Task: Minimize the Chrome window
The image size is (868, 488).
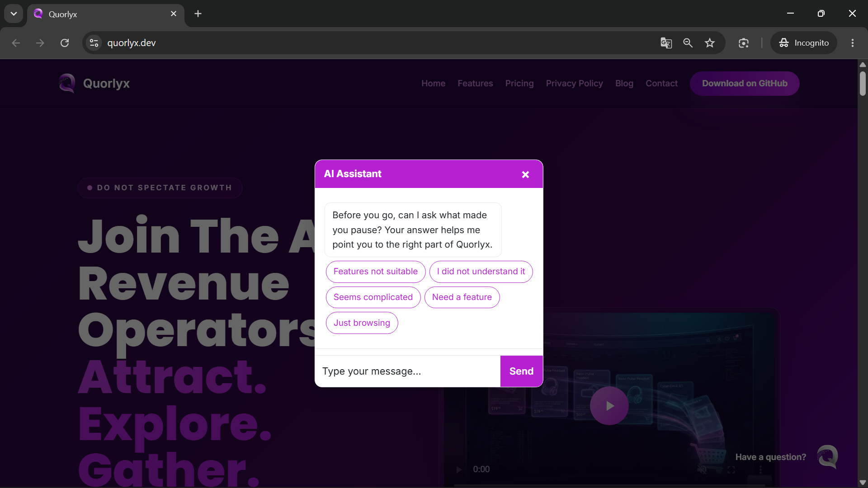Action: [790, 14]
